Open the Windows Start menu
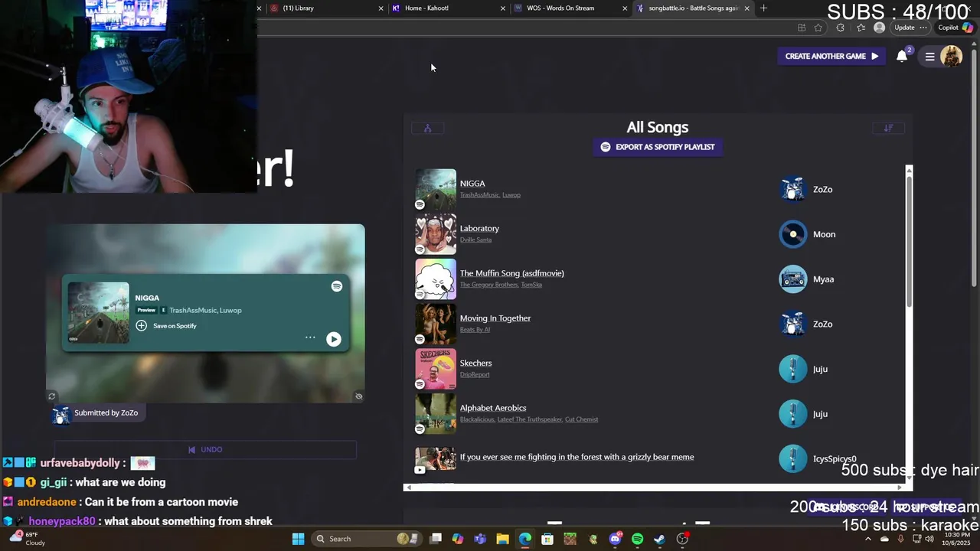Viewport: 980px width, 551px height. tap(298, 539)
